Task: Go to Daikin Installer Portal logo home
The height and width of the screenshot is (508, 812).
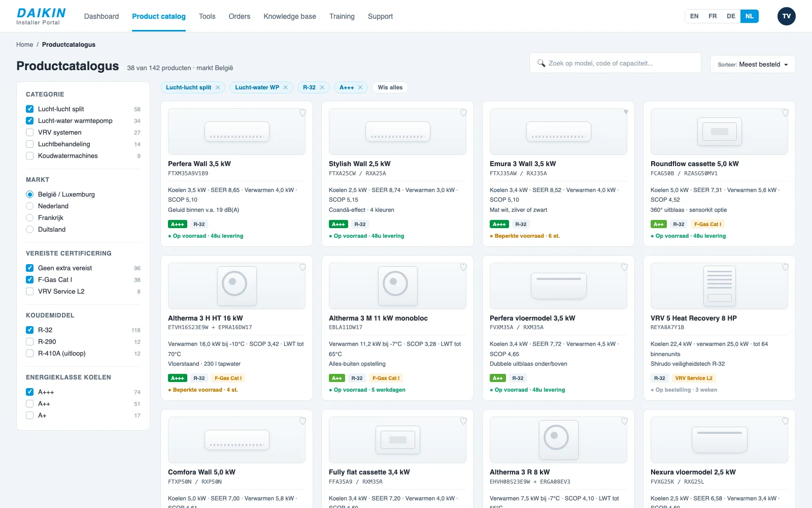Action: click(x=41, y=16)
